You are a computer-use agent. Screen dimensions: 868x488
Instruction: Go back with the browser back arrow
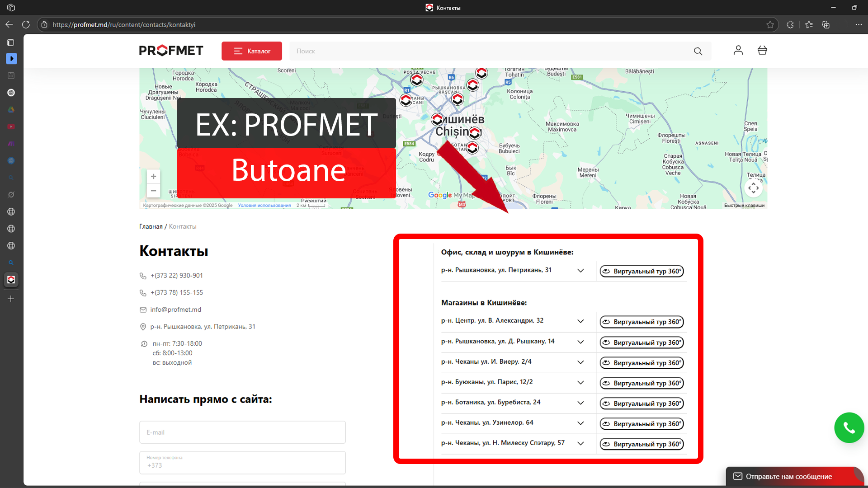9,24
